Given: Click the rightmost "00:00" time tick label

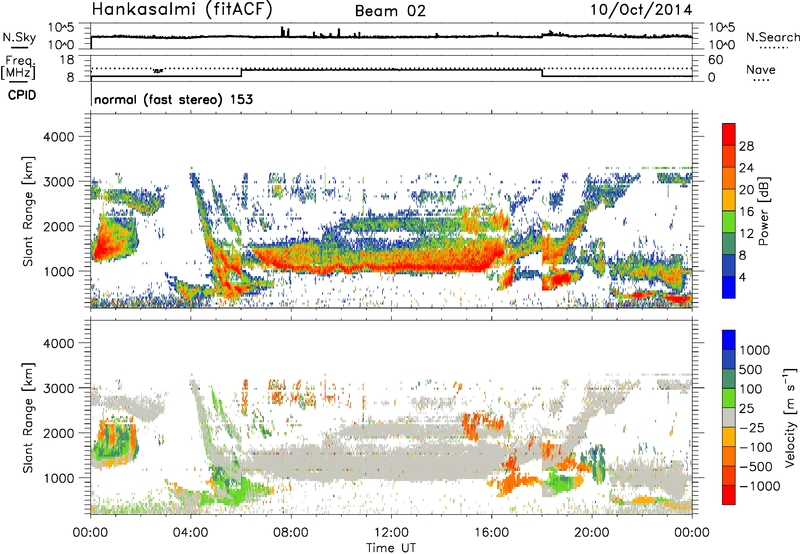Looking at the screenshot, I should point(691,533).
